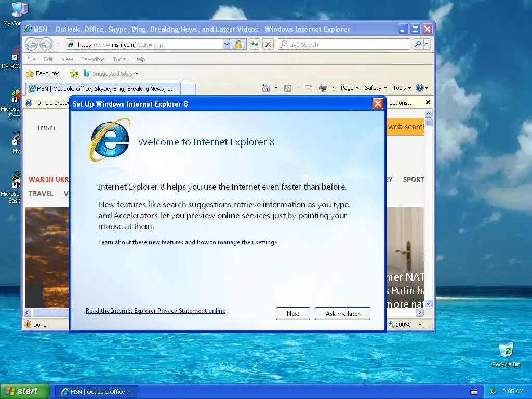Open the Favorites menu in menu bar

pyautogui.click(x=92, y=59)
